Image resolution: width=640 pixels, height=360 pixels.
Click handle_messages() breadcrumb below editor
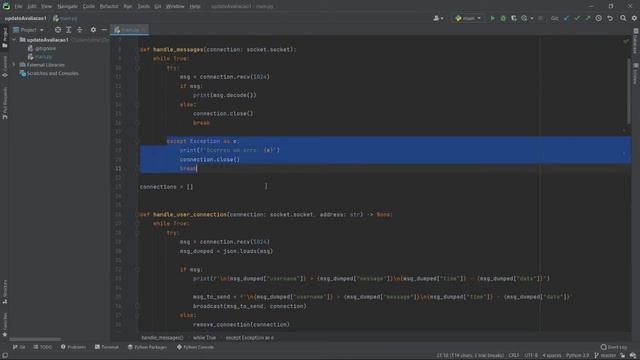tap(162, 338)
